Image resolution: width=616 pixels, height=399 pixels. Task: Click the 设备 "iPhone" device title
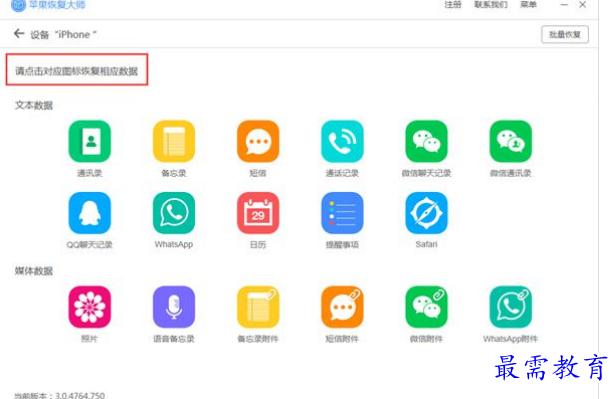tap(63, 35)
